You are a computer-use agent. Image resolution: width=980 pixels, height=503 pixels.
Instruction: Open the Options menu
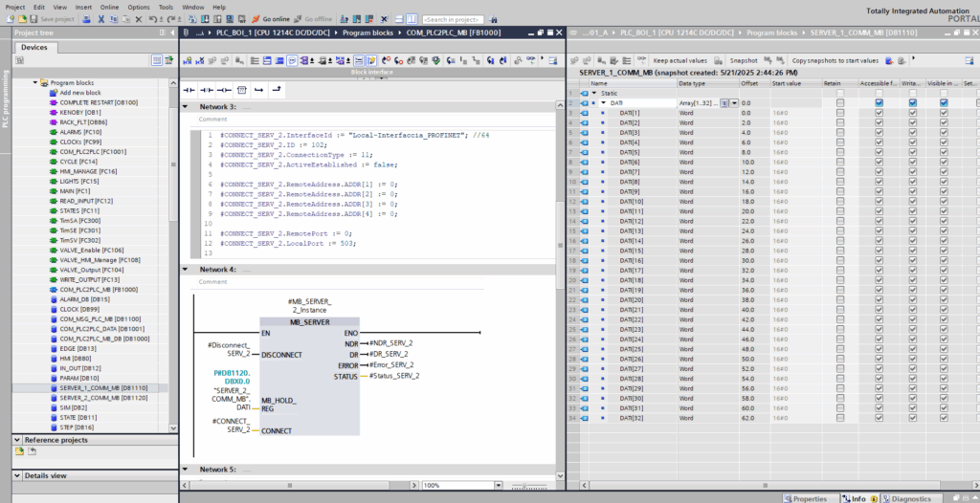pyautogui.click(x=139, y=7)
